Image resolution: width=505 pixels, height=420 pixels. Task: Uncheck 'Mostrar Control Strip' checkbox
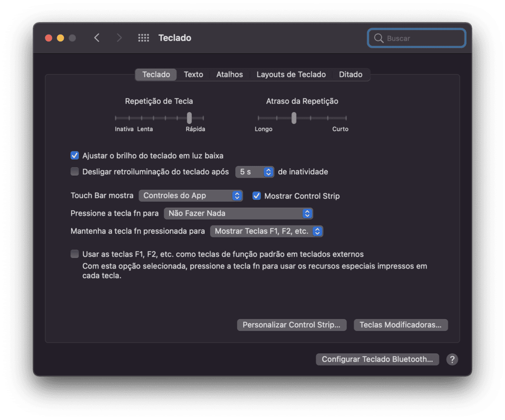(256, 195)
